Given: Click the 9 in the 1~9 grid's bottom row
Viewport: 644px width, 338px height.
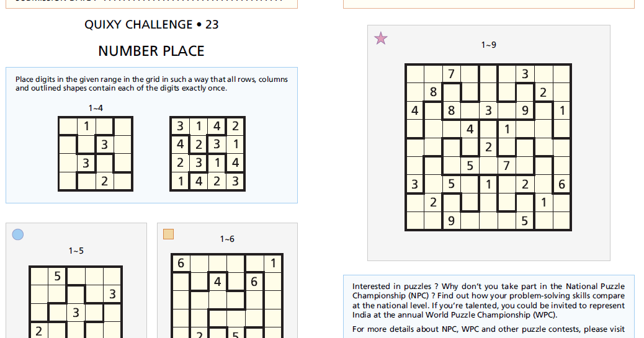Looking at the screenshot, I should [451, 220].
